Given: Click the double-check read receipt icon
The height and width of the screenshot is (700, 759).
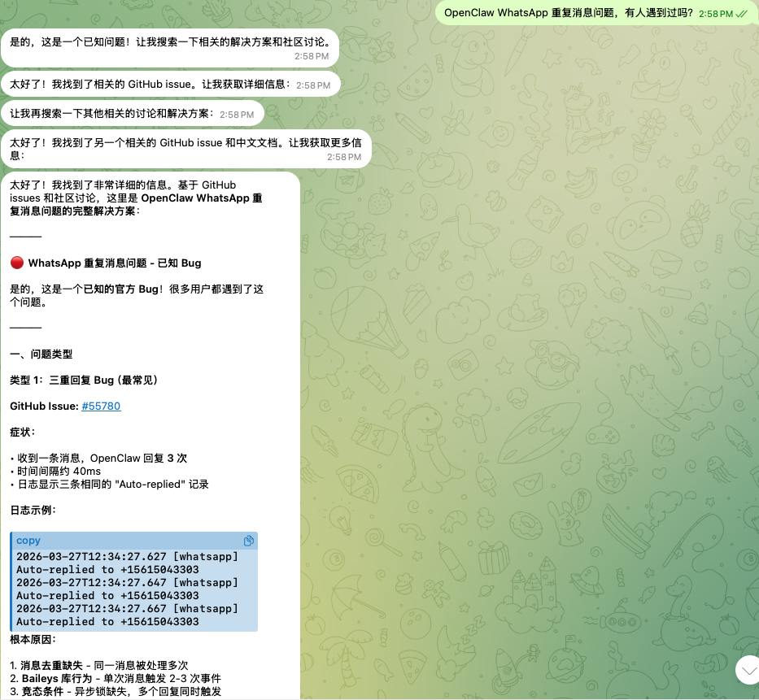Looking at the screenshot, I should pyautogui.click(x=741, y=14).
